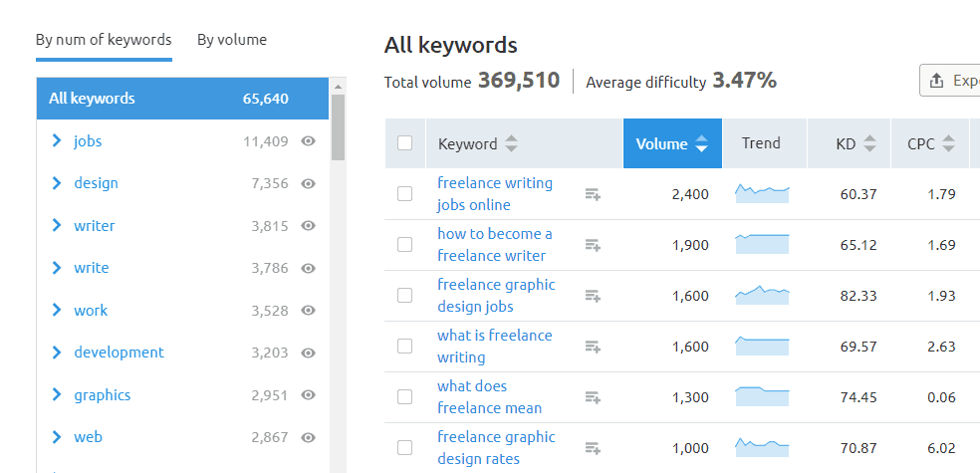Toggle visibility of jobs group
This screenshot has width=980, height=473.
click(x=308, y=141)
